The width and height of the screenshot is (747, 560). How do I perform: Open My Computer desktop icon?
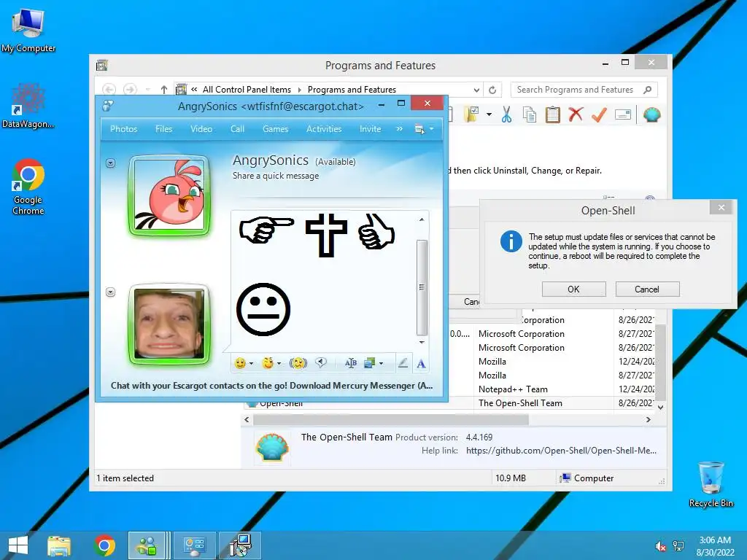pos(28,31)
